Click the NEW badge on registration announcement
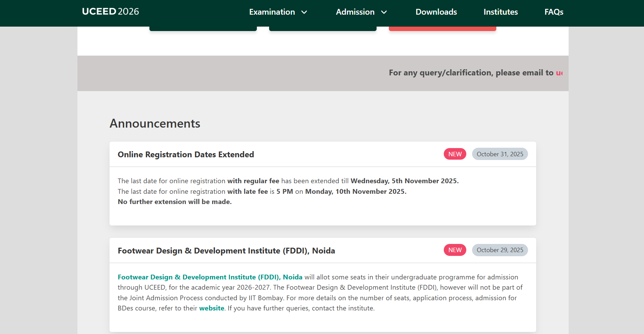 coord(455,154)
